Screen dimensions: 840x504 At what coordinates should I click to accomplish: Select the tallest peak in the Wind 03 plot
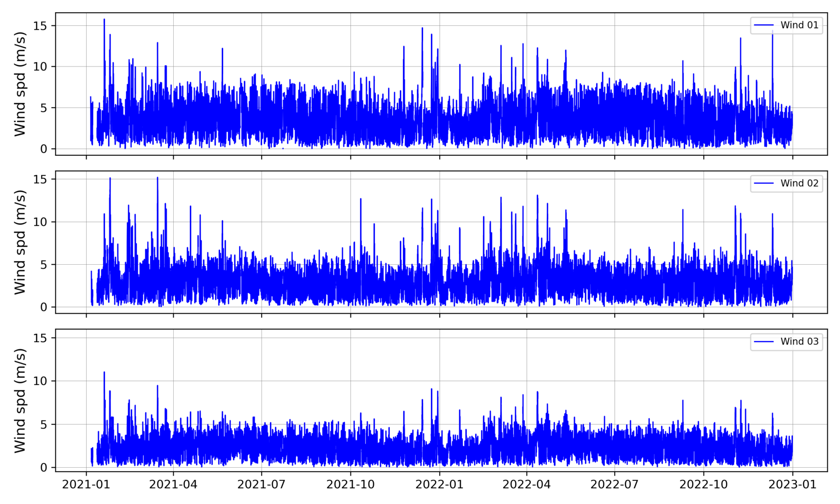(x=104, y=372)
